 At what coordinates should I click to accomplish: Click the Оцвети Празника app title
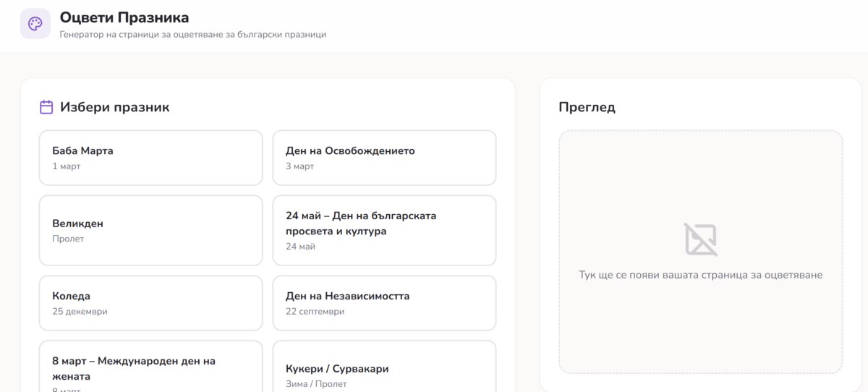pos(124,17)
